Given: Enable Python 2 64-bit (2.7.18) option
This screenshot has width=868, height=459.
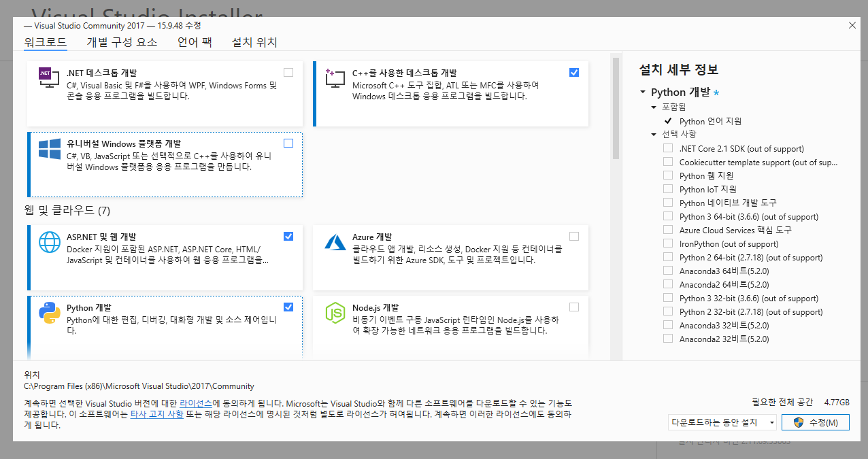Looking at the screenshot, I should [668, 257].
